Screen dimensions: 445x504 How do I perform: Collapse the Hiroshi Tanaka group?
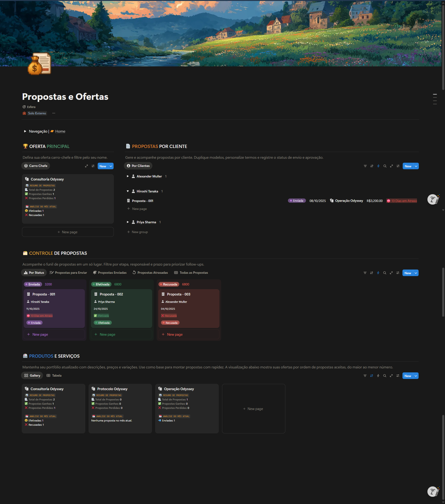(128, 191)
